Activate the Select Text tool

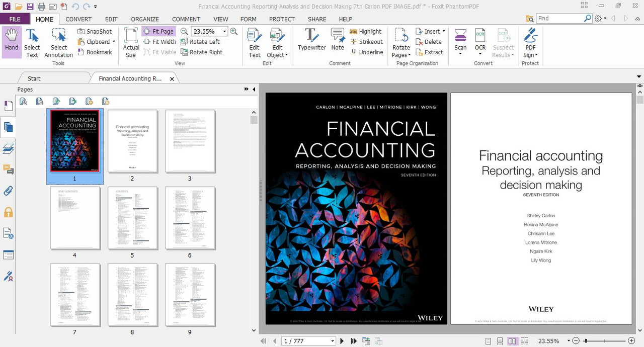32,42
